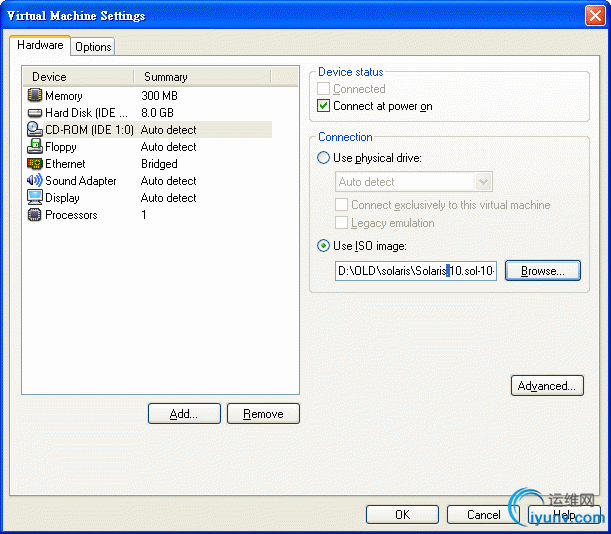Click the 300 MB memory summary
The height and width of the screenshot is (534, 611).
(x=159, y=95)
